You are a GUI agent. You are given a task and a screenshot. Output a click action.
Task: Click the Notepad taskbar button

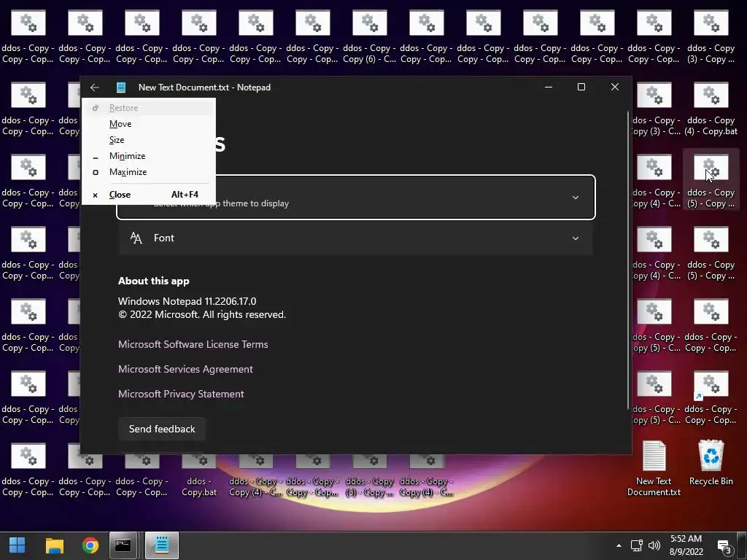click(x=162, y=545)
